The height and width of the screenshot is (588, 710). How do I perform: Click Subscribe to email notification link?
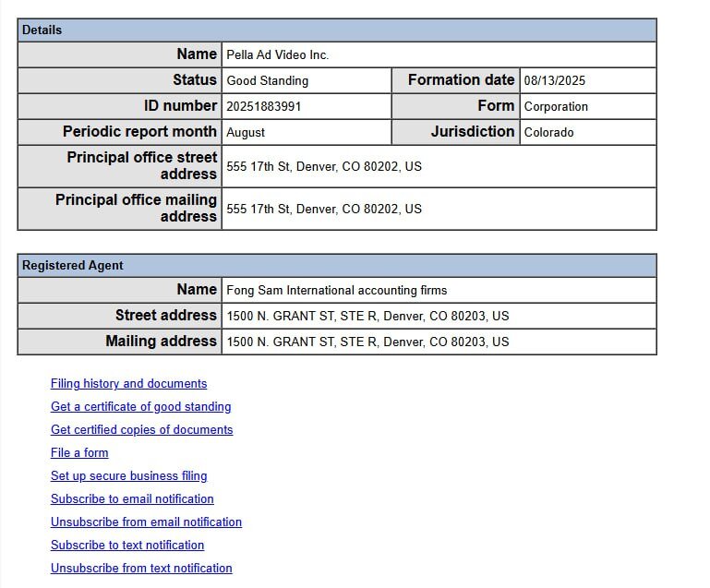pyautogui.click(x=132, y=499)
